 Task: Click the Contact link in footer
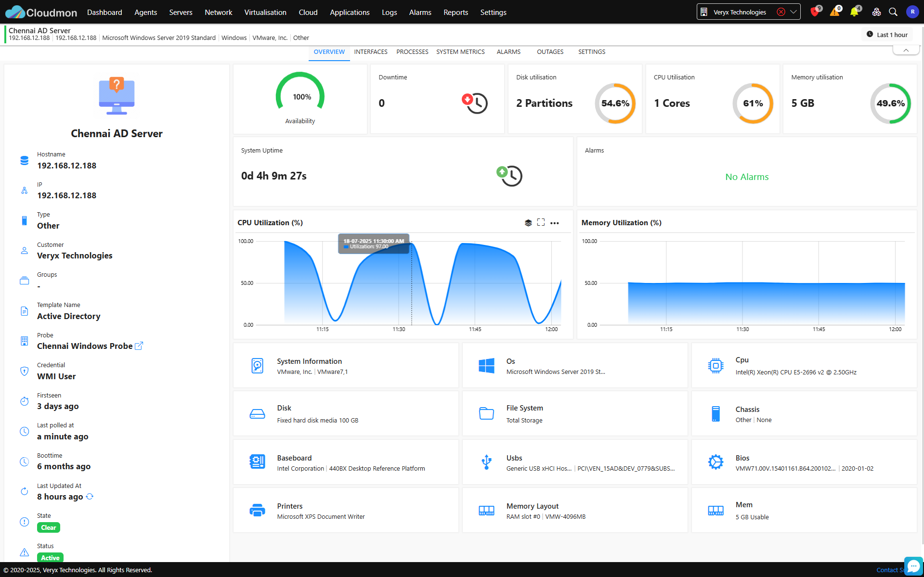point(890,570)
